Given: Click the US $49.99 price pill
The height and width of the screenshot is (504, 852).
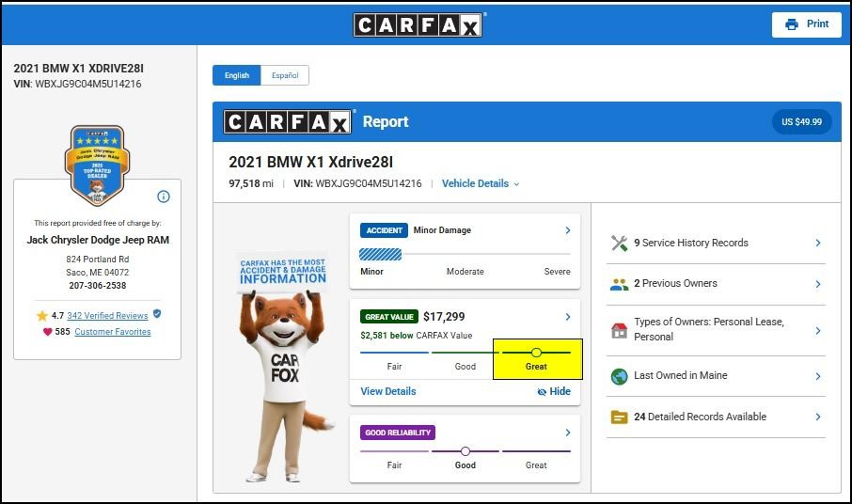Looking at the screenshot, I should coord(801,121).
